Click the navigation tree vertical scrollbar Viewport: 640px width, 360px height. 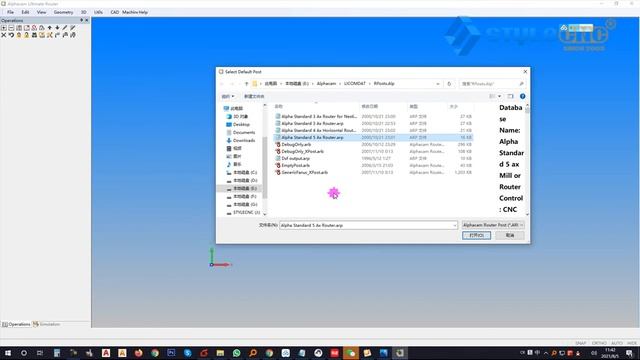(264, 159)
